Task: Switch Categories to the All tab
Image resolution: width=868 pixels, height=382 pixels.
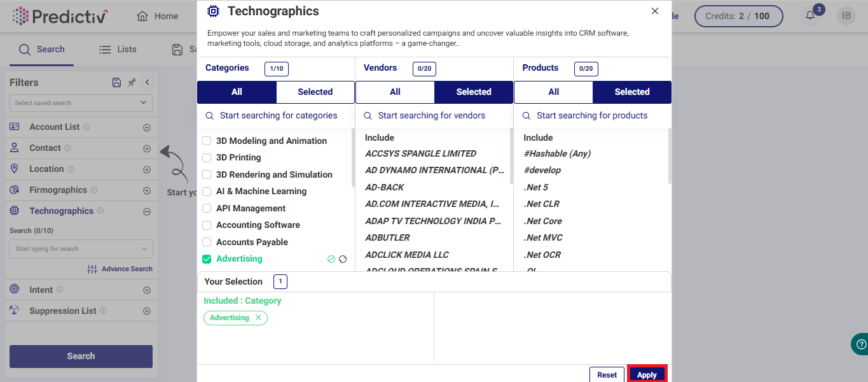Action: point(237,92)
